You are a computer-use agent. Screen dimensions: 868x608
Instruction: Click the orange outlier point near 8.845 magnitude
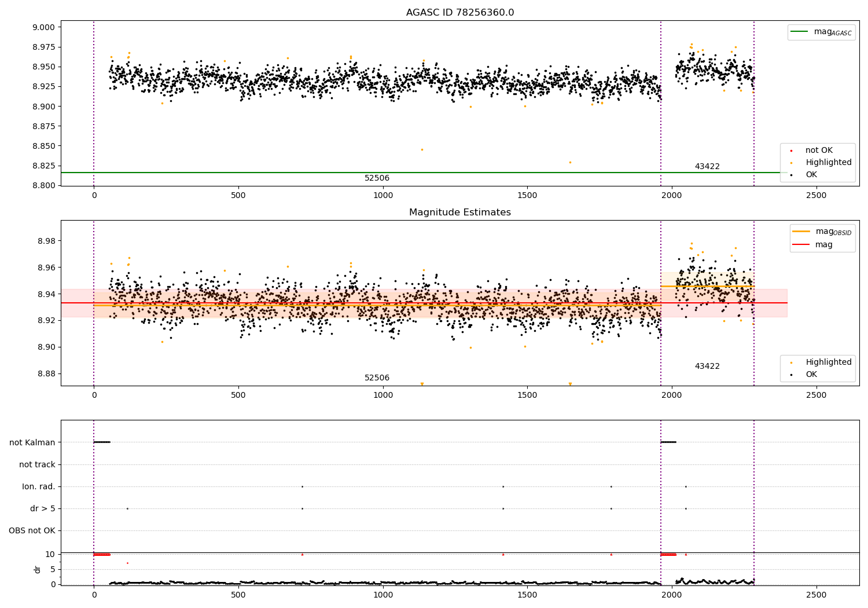[422, 149]
